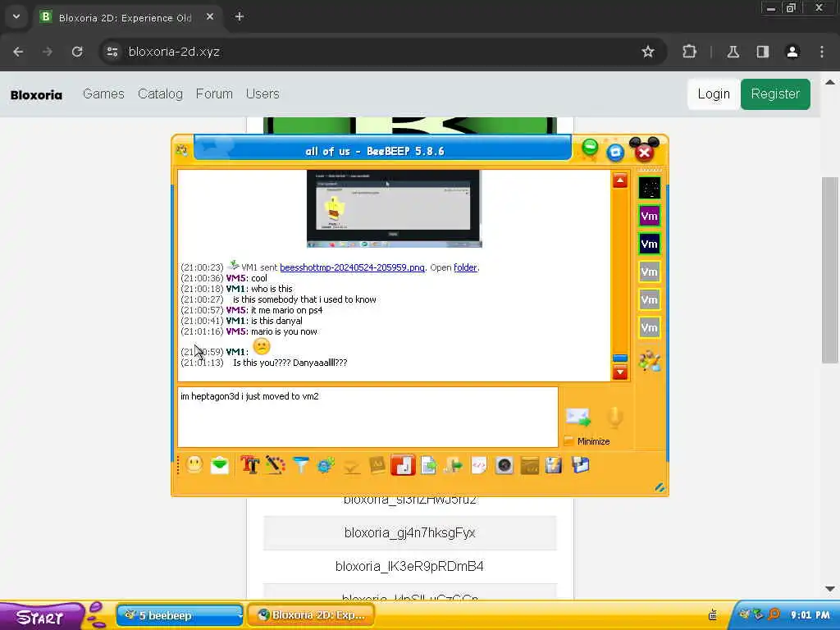View site information icon in address bar
Screen dimensions: 840x630
[x=112, y=52]
